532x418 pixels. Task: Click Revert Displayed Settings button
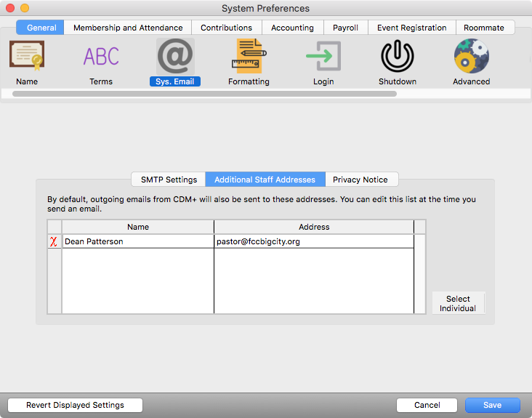tap(75, 405)
